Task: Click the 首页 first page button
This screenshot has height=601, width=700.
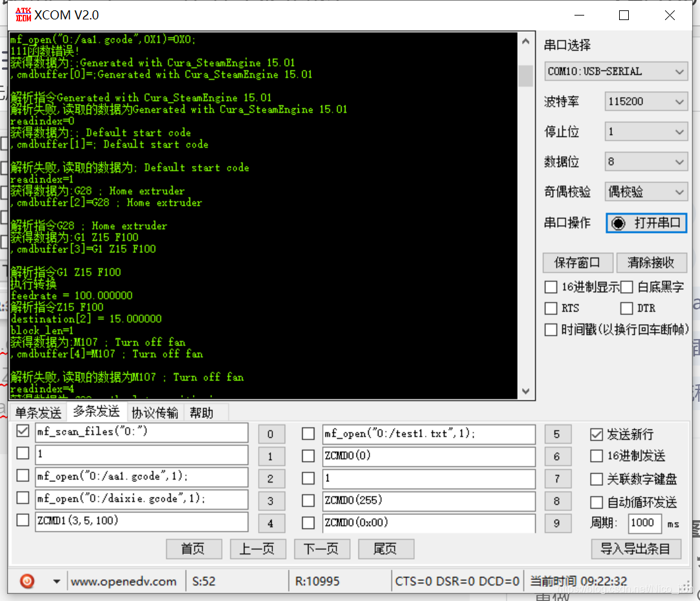Action: [x=193, y=549]
